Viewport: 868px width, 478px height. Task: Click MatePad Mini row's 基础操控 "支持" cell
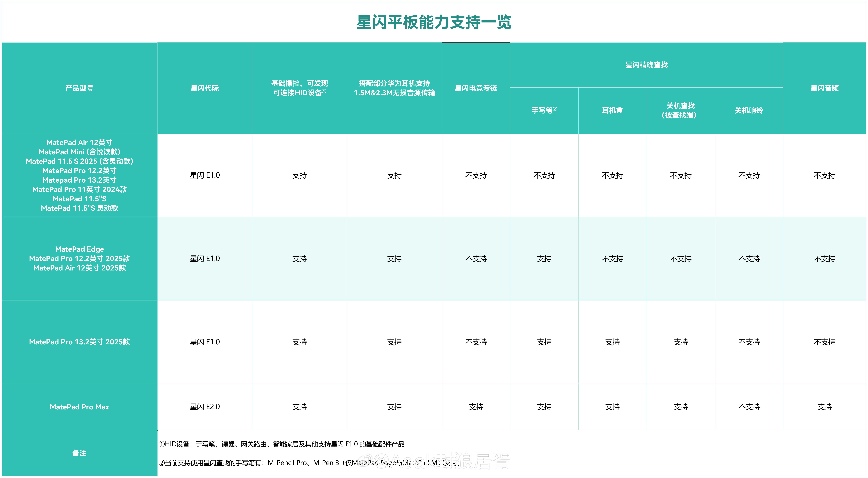300,175
